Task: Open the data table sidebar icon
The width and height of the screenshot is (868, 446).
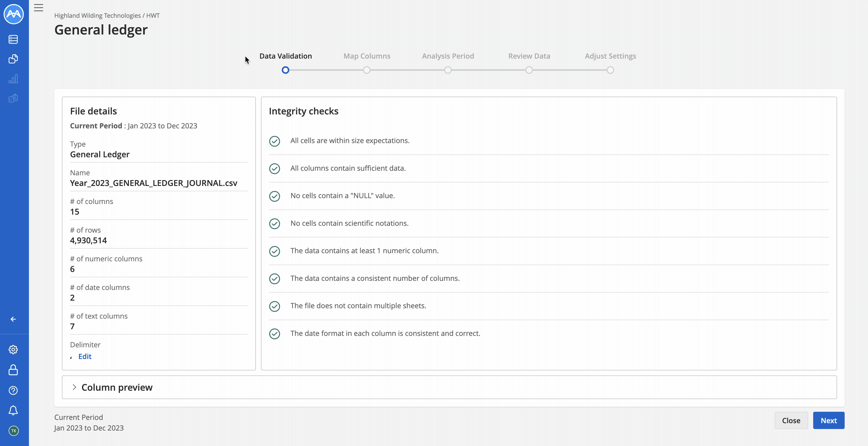Action: point(13,39)
